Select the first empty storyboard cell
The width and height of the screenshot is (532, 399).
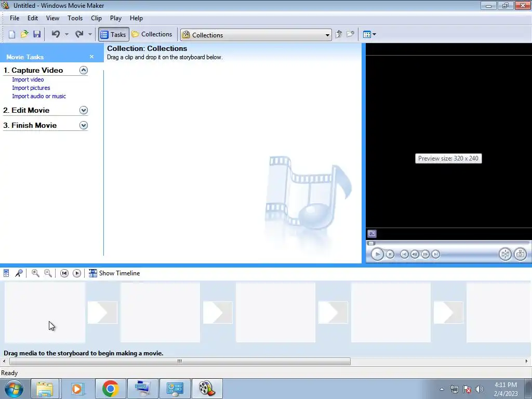click(x=45, y=312)
